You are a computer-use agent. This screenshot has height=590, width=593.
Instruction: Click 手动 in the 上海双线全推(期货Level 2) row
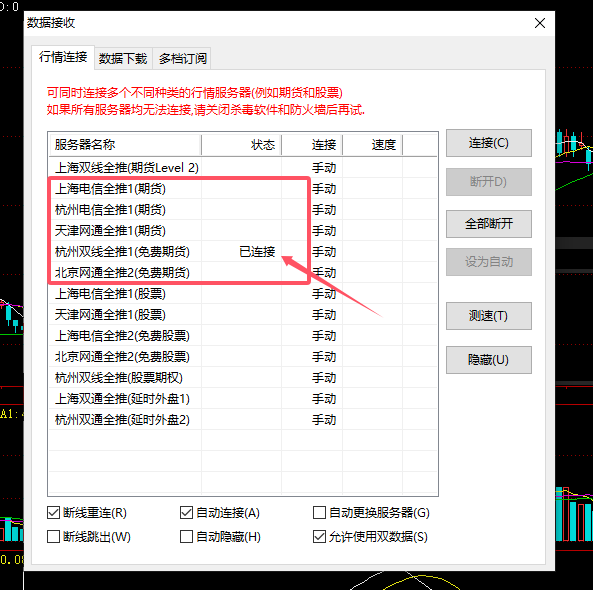click(324, 168)
